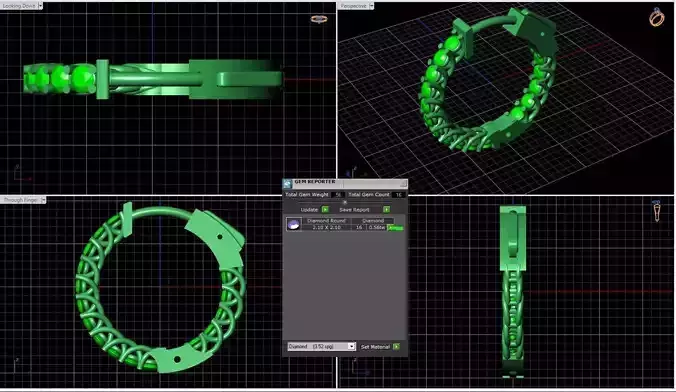This screenshot has width=676, height=392.
Task: Click the ring view icon in Perspective viewport
Action: pyautogui.click(x=657, y=17)
